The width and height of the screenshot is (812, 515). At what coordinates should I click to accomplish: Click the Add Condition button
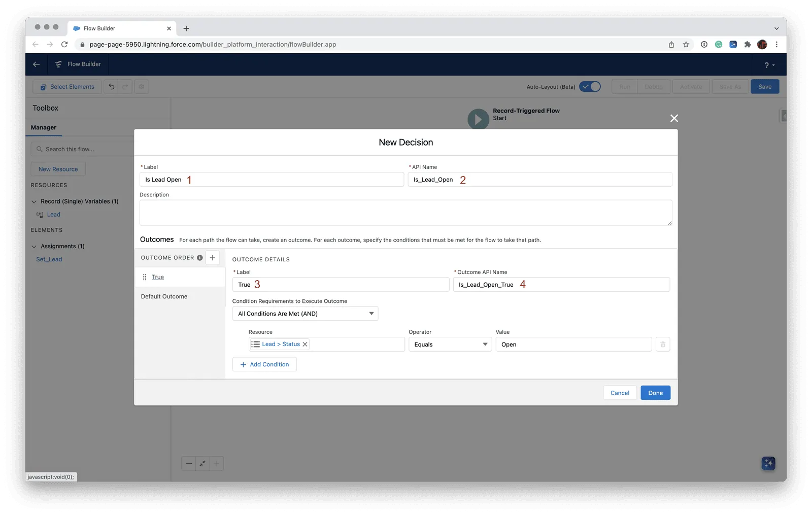coord(264,364)
